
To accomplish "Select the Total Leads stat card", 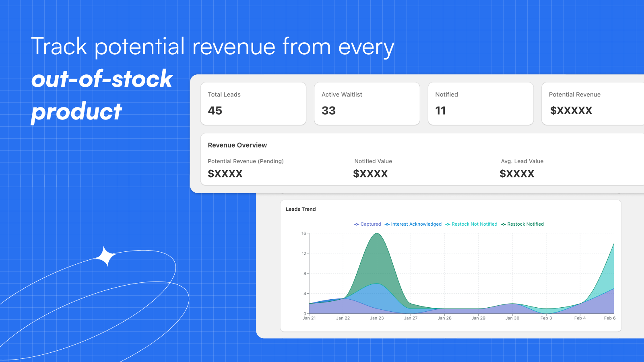I will coord(253,103).
